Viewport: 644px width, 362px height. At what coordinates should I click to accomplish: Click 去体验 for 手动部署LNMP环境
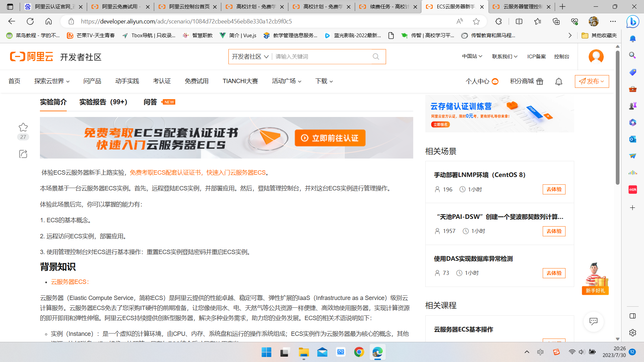tap(554, 189)
